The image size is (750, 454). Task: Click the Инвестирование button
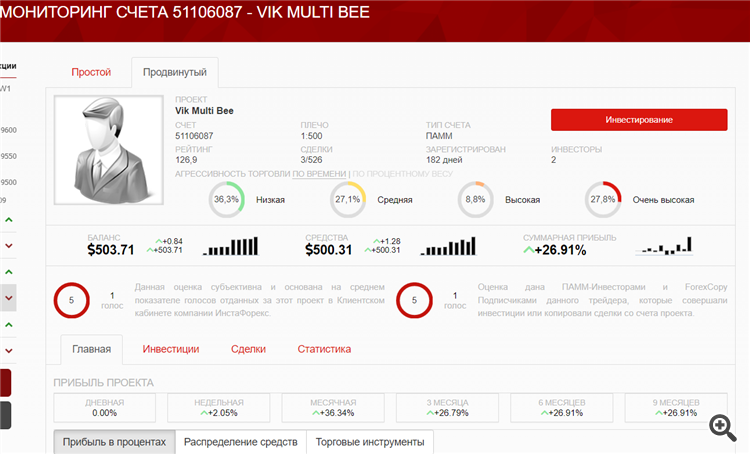pyautogui.click(x=639, y=120)
